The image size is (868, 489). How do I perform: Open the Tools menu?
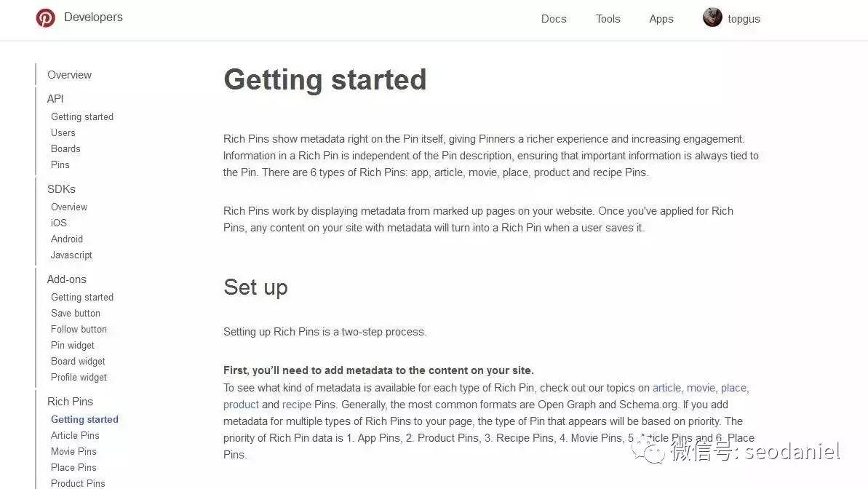[608, 19]
